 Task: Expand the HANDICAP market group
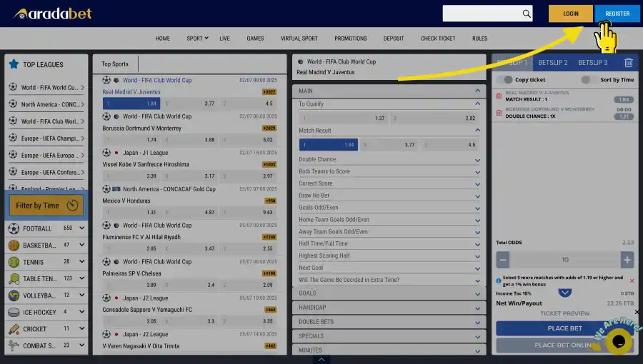tap(389, 308)
